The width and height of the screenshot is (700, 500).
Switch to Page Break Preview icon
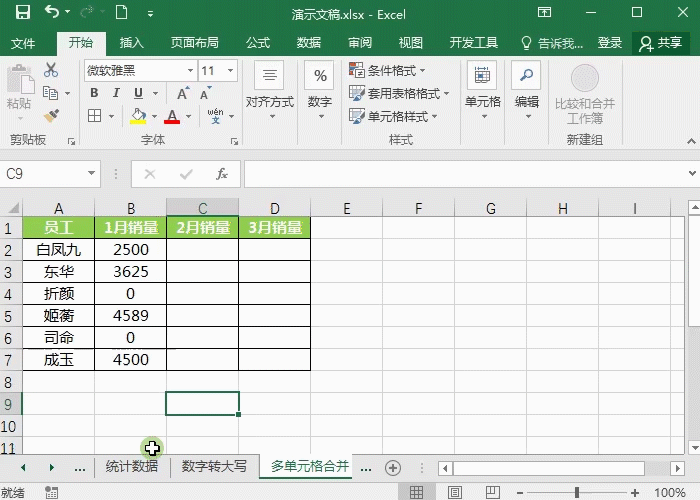click(492, 492)
